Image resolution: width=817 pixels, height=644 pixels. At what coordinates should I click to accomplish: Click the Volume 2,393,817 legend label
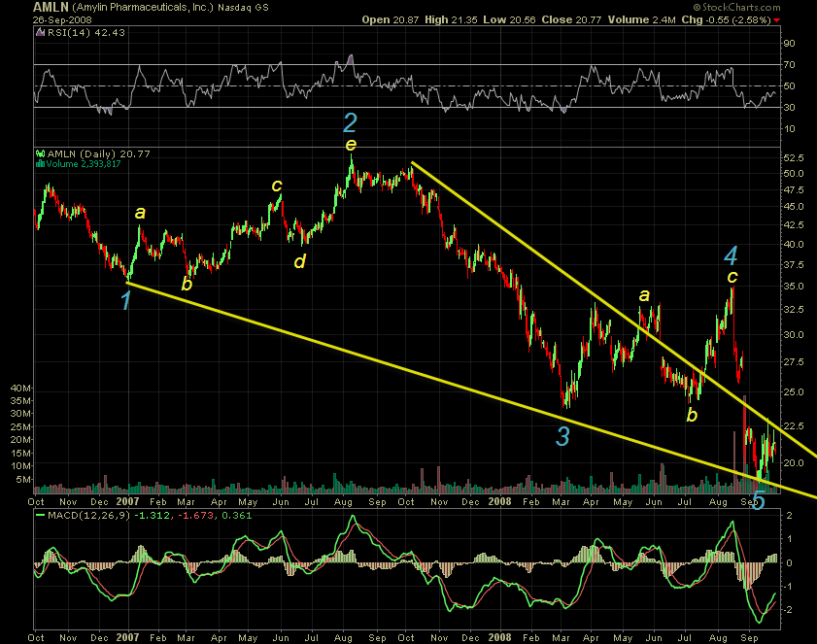click(x=84, y=163)
